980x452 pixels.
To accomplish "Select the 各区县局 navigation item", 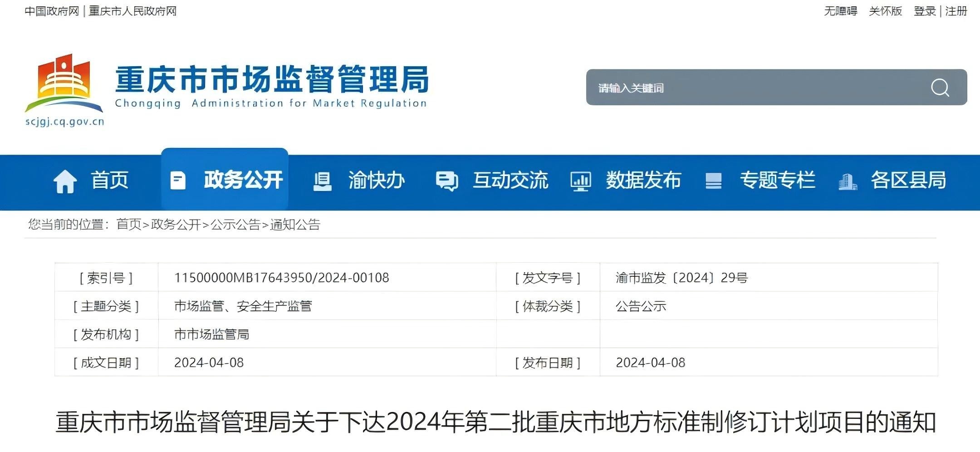I will [908, 181].
